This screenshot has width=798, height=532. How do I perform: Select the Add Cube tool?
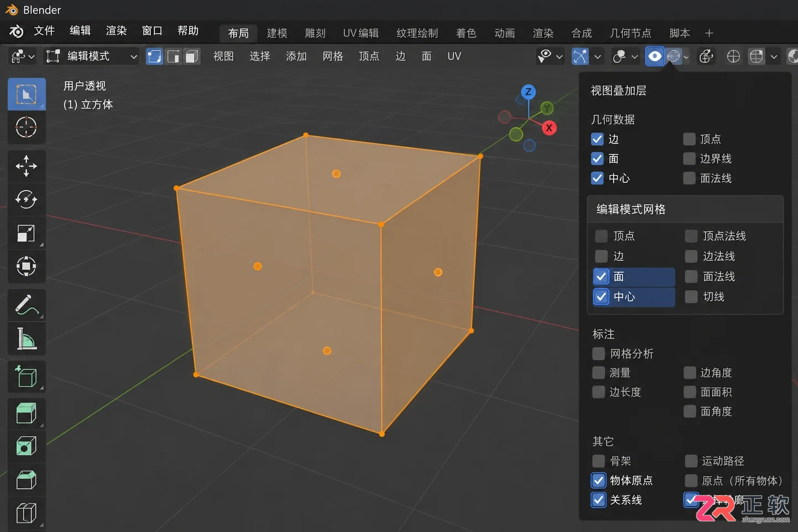(x=27, y=377)
